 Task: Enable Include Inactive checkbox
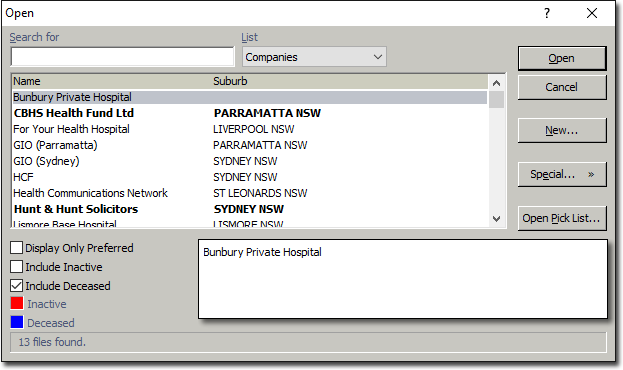coord(16,266)
